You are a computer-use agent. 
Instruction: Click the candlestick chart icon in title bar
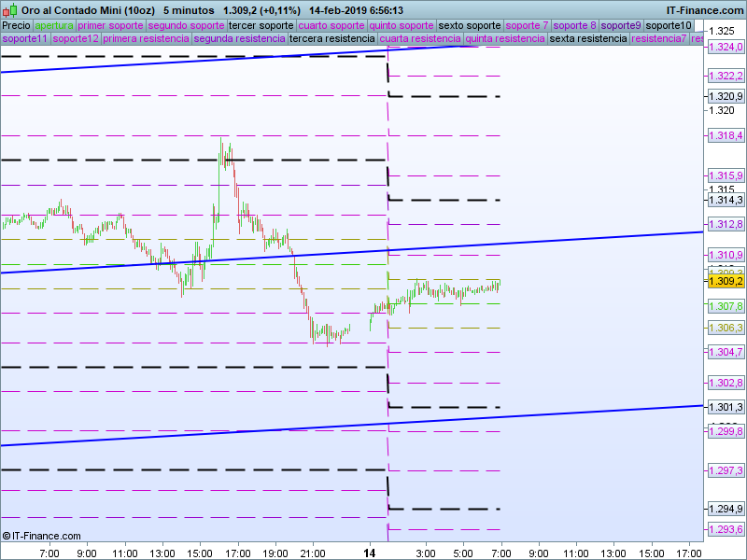9,9
